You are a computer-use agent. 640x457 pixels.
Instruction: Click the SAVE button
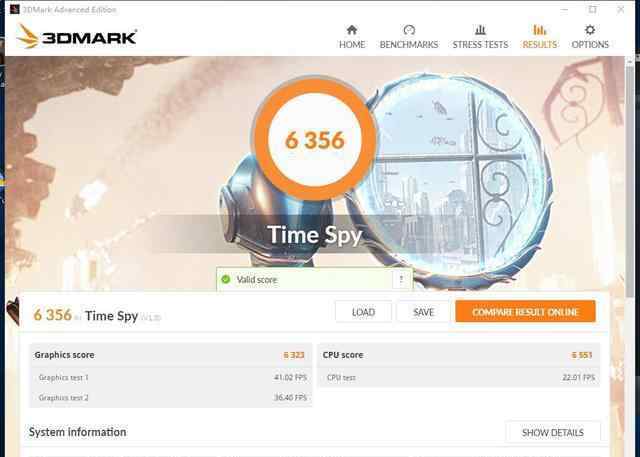tap(423, 312)
